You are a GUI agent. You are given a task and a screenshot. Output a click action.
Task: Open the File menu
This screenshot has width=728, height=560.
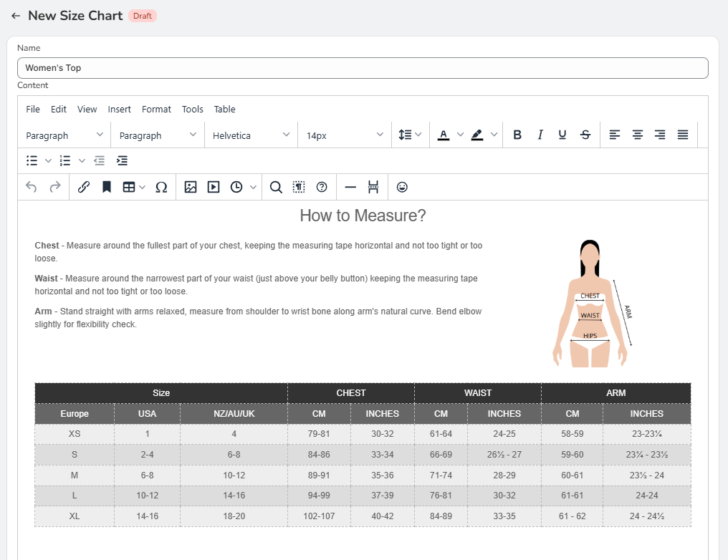(x=33, y=109)
